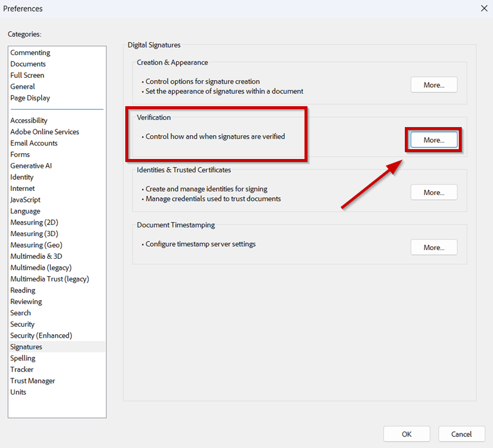The height and width of the screenshot is (448, 493).
Task: Choose Multimedia Trust (legacy) category
Action: (50, 279)
